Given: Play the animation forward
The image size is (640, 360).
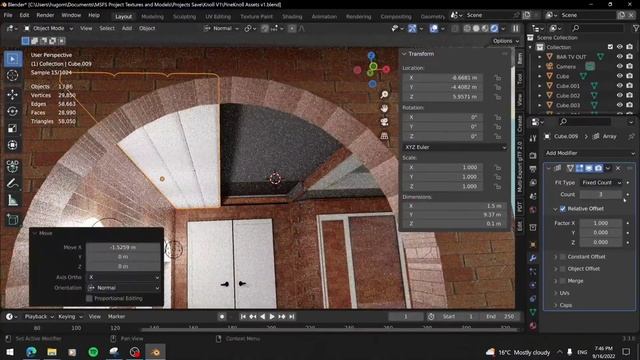Looking at the screenshot, I should pyautogui.click(x=272, y=317).
